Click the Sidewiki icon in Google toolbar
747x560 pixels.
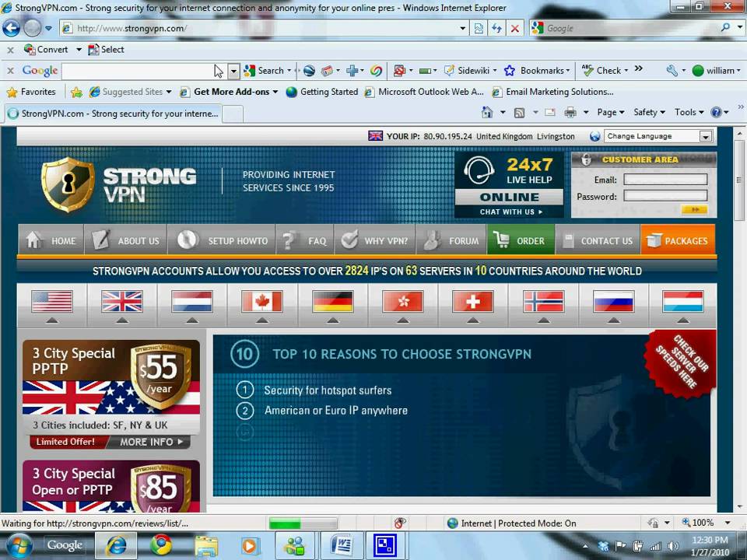pyautogui.click(x=449, y=71)
